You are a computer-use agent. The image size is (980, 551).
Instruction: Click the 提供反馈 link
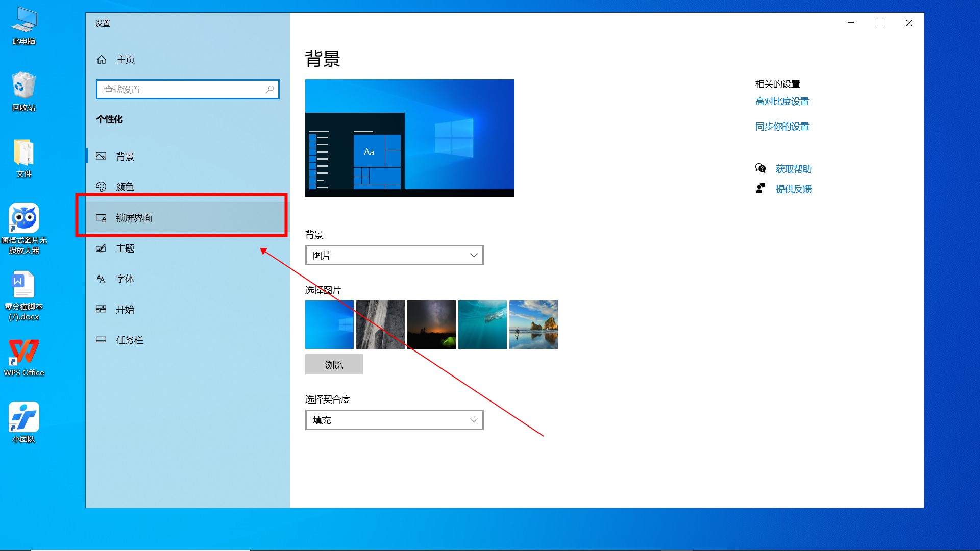point(793,189)
